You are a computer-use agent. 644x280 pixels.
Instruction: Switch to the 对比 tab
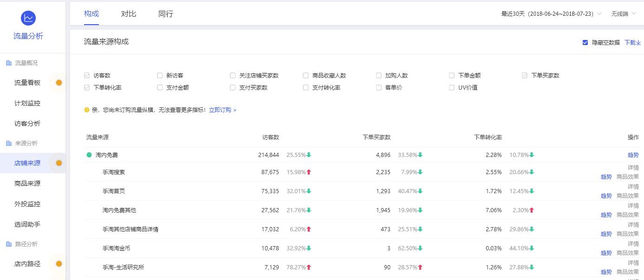(128, 14)
